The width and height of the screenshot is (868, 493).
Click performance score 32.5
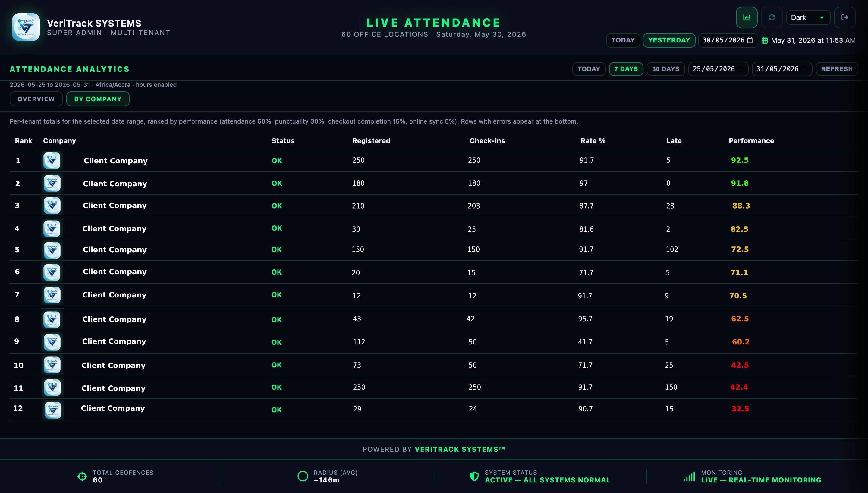click(740, 409)
